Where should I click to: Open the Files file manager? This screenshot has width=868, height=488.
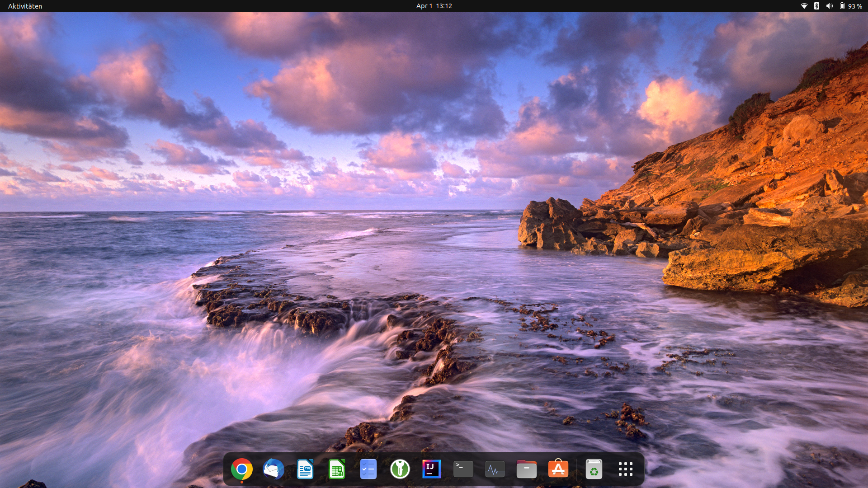tap(527, 469)
